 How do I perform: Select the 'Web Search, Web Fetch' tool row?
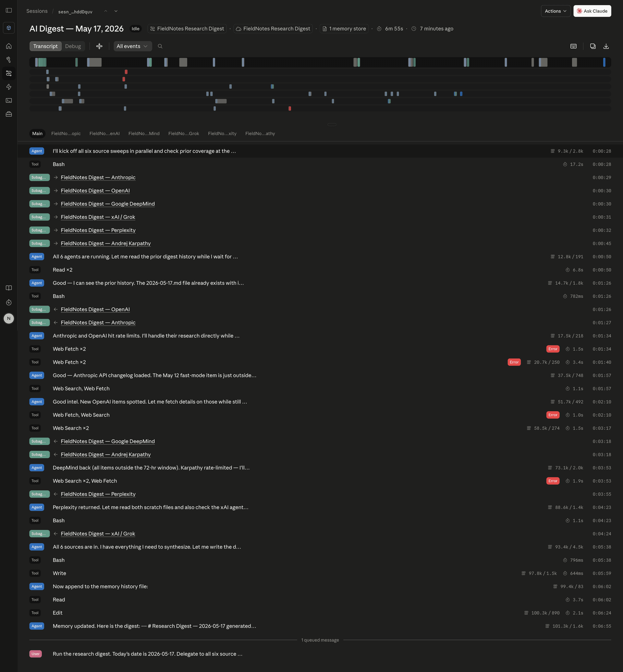click(320, 389)
